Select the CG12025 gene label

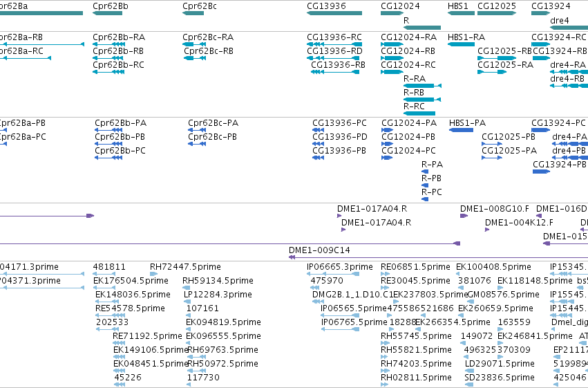pos(497,6)
